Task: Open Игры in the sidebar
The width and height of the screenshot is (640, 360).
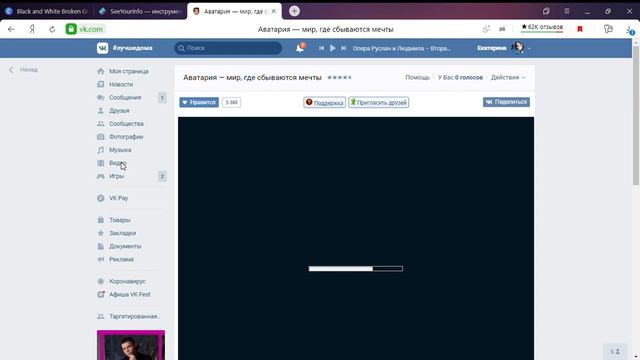Action: (116, 176)
